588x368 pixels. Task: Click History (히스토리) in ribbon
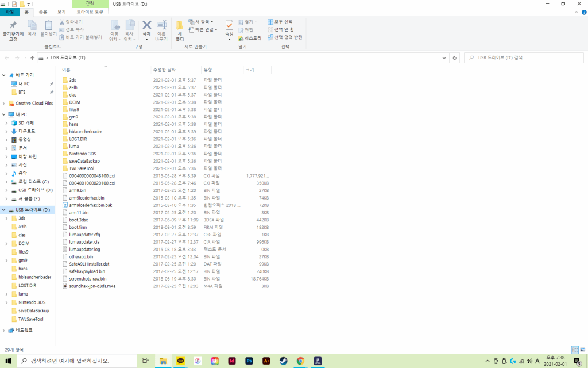249,39
